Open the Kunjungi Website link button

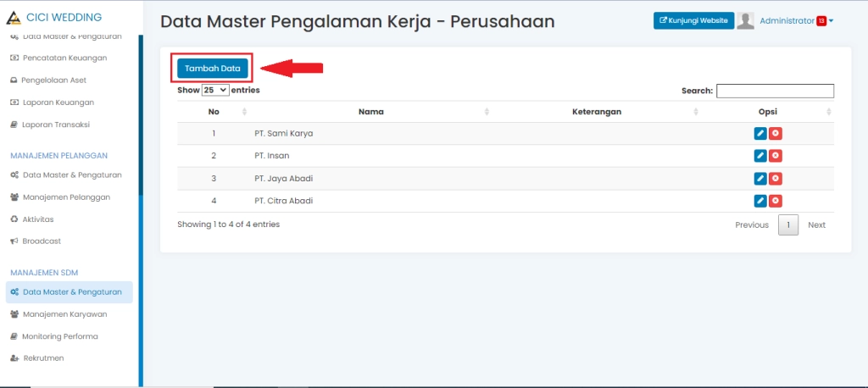click(x=693, y=20)
